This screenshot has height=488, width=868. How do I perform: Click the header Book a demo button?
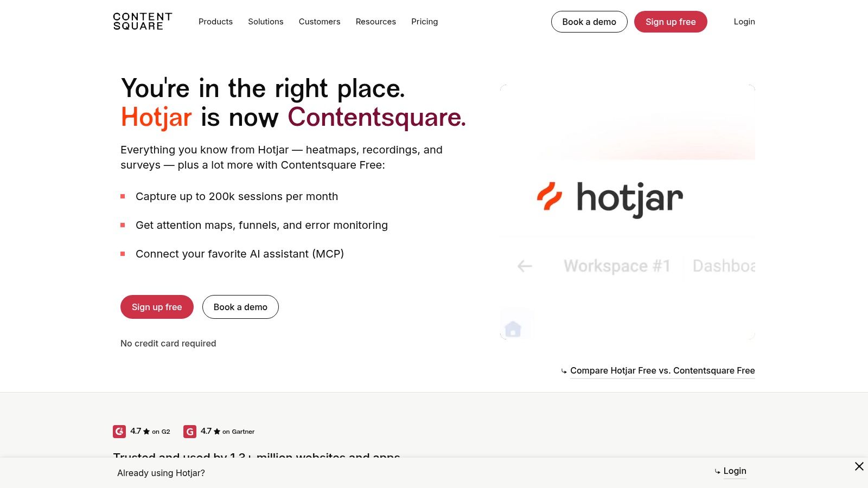point(589,22)
